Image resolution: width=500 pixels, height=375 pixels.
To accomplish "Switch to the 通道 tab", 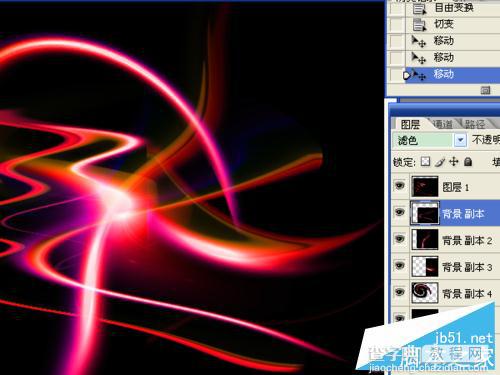I will pos(443,124).
